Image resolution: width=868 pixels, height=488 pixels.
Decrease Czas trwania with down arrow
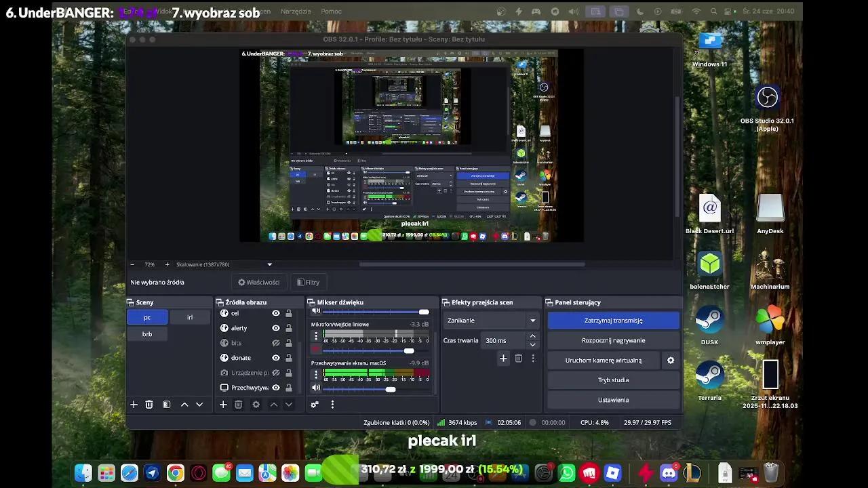[532, 344]
